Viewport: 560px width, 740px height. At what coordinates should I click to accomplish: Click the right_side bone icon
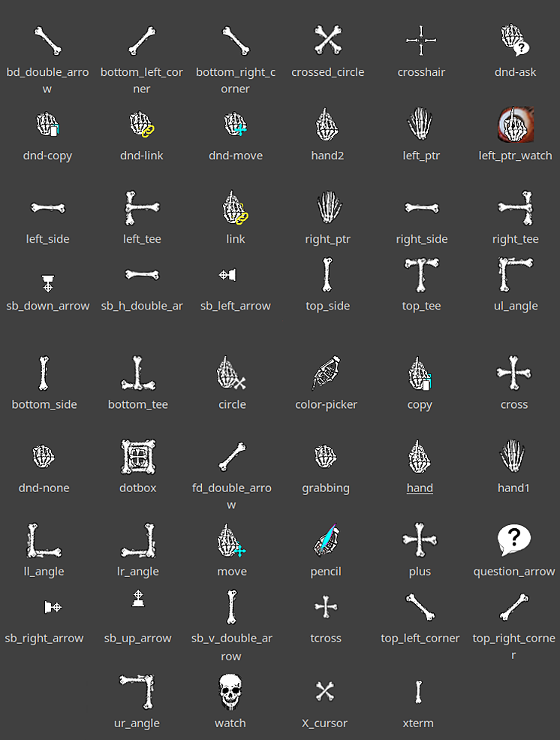pyautogui.click(x=422, y=207)
